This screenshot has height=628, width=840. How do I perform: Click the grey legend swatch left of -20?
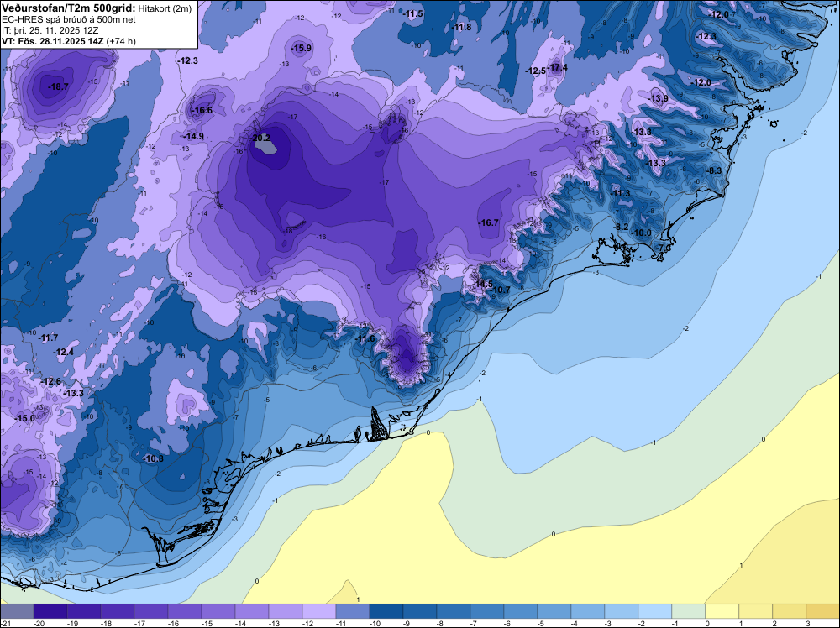[x=17, y=611]
